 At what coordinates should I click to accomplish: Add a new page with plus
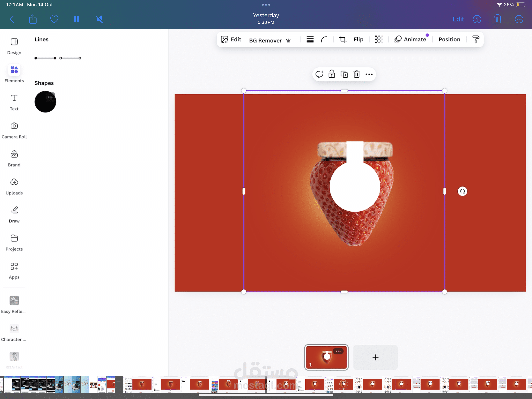click(375, 357)
